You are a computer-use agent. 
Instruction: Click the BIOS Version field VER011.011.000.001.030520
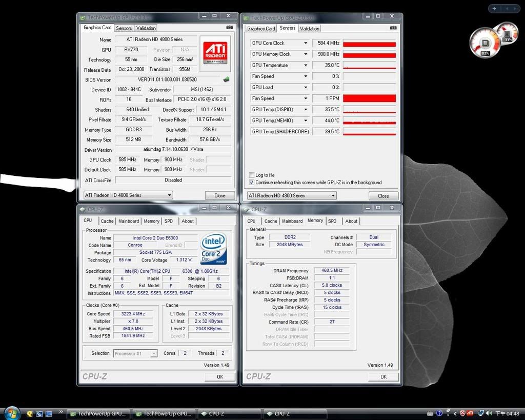pyautogui.click(x=168, y=79)
